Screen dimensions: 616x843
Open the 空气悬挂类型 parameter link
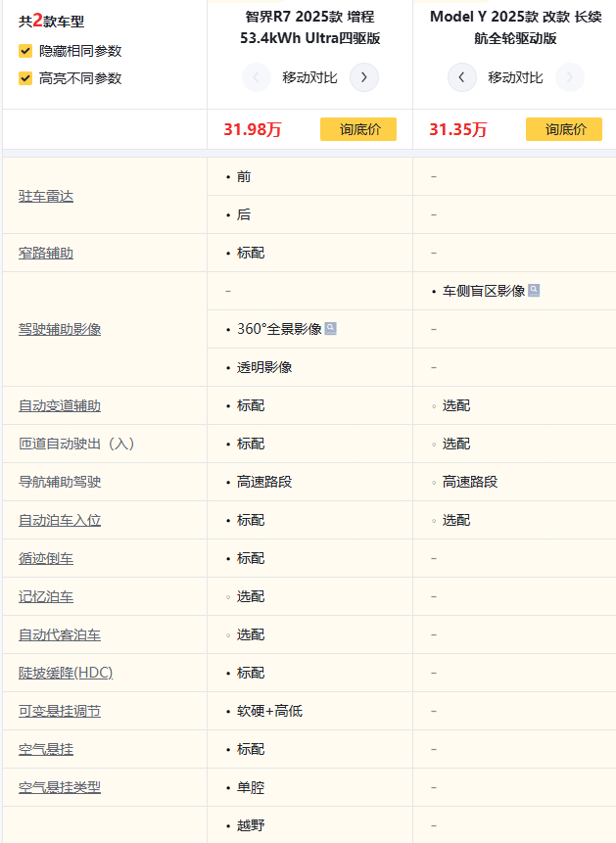(60, 787)
